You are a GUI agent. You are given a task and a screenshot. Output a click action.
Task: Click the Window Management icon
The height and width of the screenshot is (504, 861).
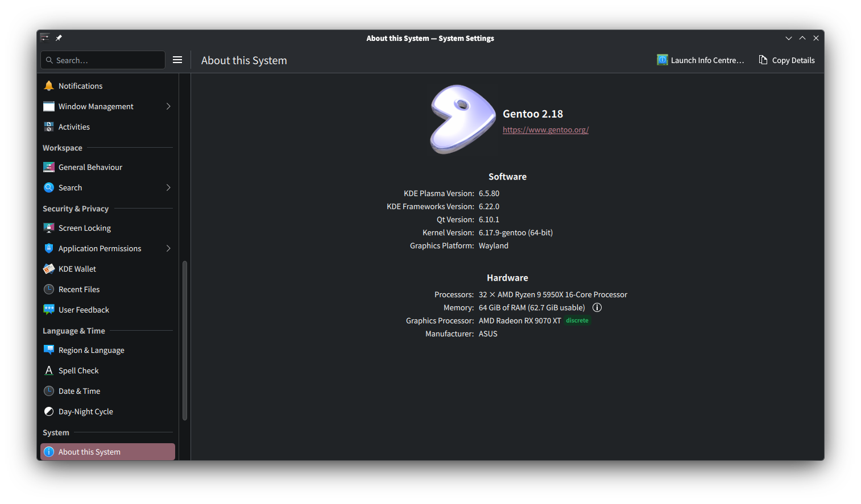[x=49, y=106]
